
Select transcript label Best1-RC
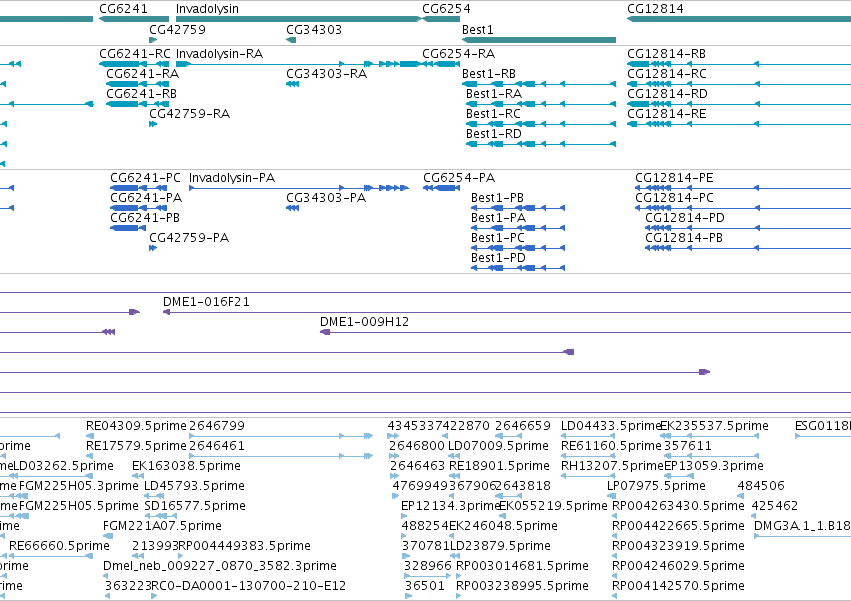click(x=493, y=114)
